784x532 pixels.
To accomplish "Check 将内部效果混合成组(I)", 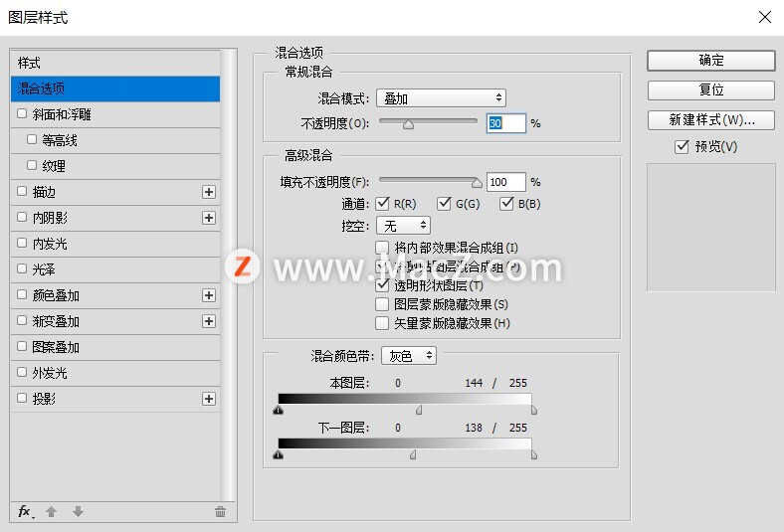I will 382,248.
